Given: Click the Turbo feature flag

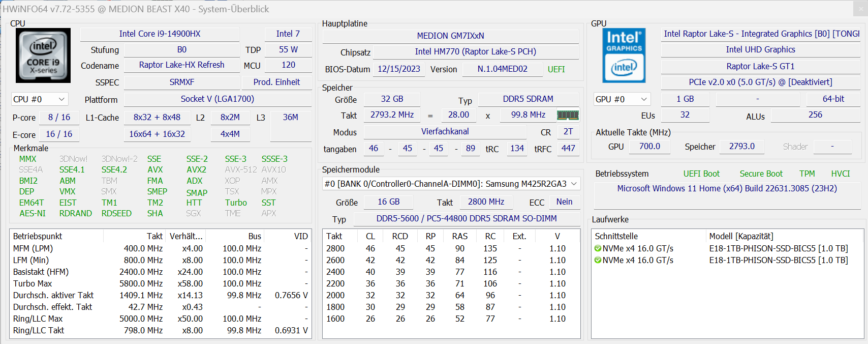Looking at the screenshot, I should click(x=236, y=203).
